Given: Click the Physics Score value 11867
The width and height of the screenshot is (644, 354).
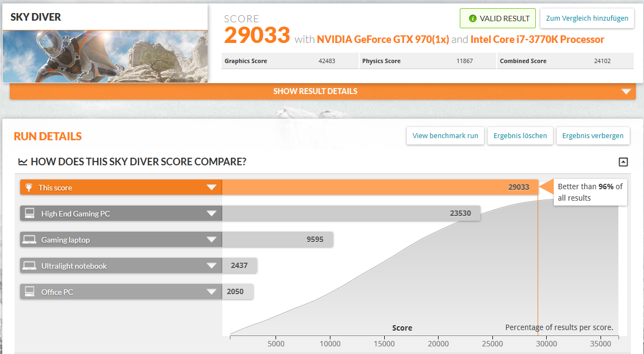Looking at the screenshot, I should pyautogui.click(x=465, y=61).
